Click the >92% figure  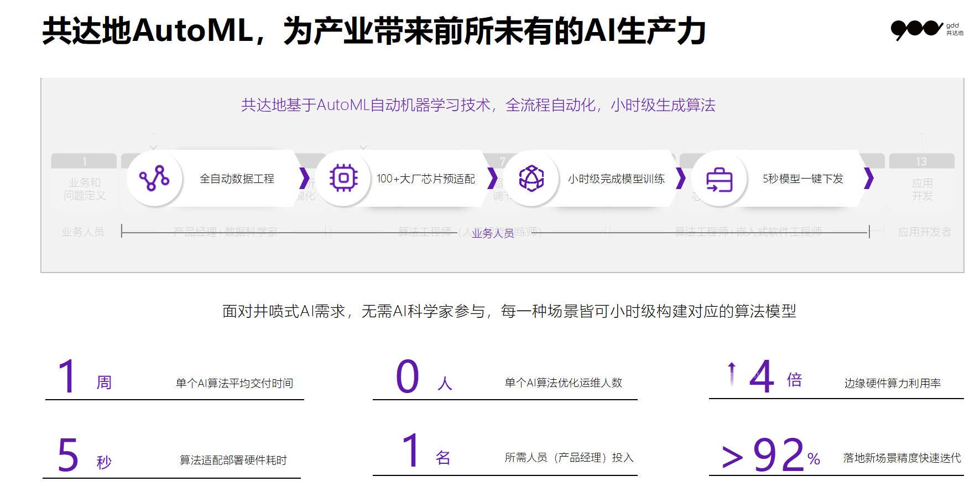click(x=771, y=456)
